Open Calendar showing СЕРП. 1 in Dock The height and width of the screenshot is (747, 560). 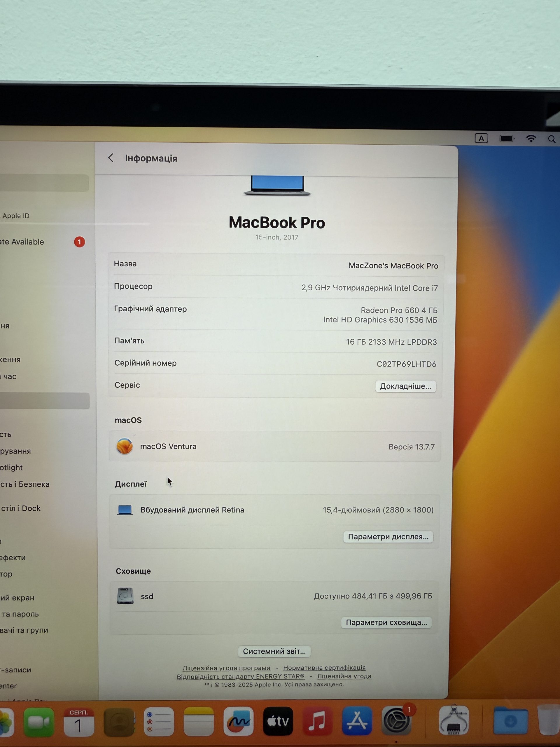click(79, 722)
